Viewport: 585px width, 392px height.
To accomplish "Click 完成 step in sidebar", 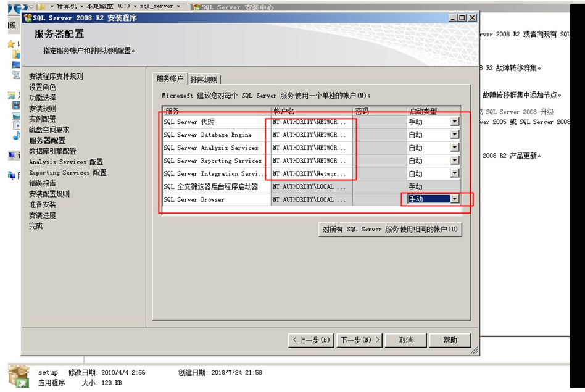I will [36, 226].
